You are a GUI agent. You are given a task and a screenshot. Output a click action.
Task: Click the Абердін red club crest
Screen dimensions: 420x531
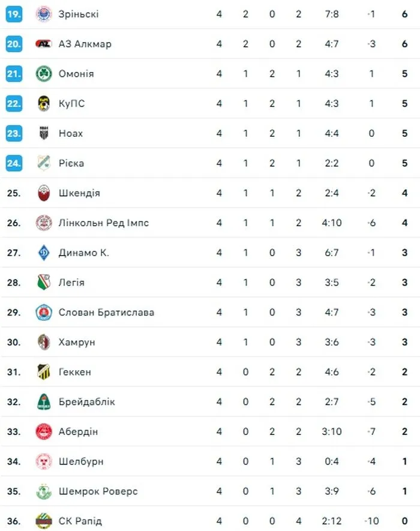43,431
